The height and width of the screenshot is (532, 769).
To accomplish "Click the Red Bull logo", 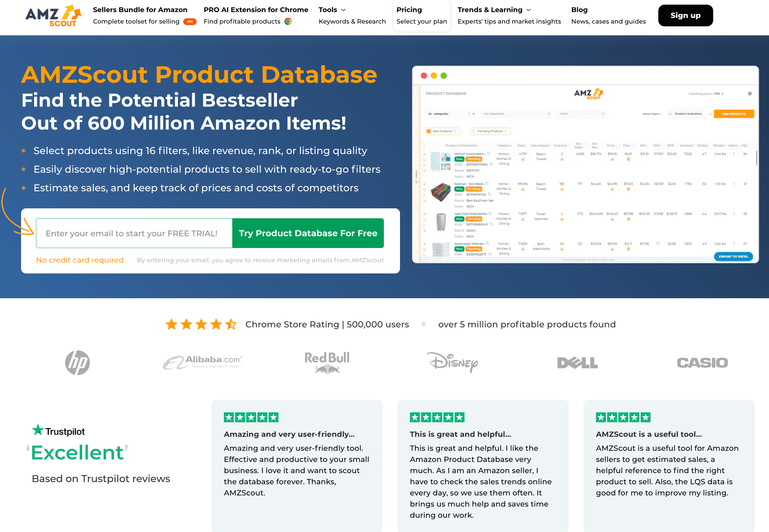I will [327, 362].
